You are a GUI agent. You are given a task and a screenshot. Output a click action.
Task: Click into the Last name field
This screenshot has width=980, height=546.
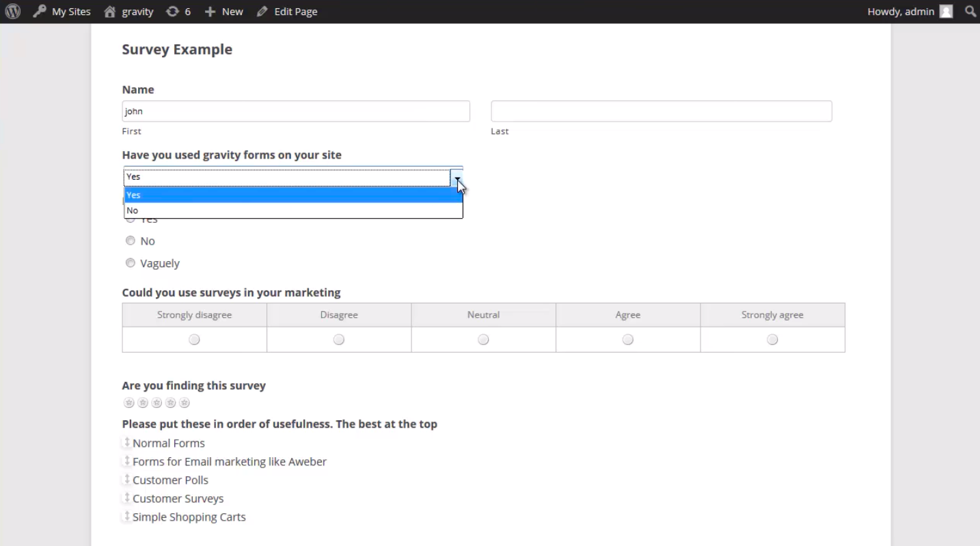pos(662,111)
